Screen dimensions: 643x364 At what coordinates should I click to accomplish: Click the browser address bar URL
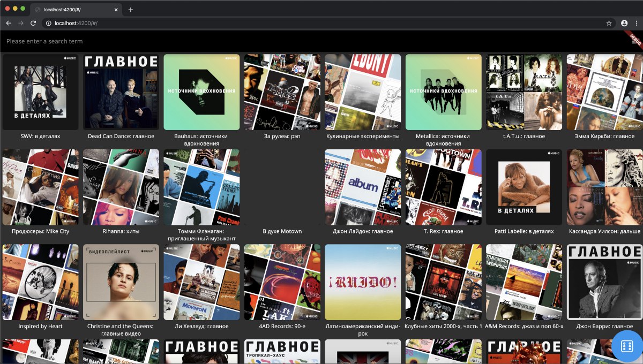point(76,24)
